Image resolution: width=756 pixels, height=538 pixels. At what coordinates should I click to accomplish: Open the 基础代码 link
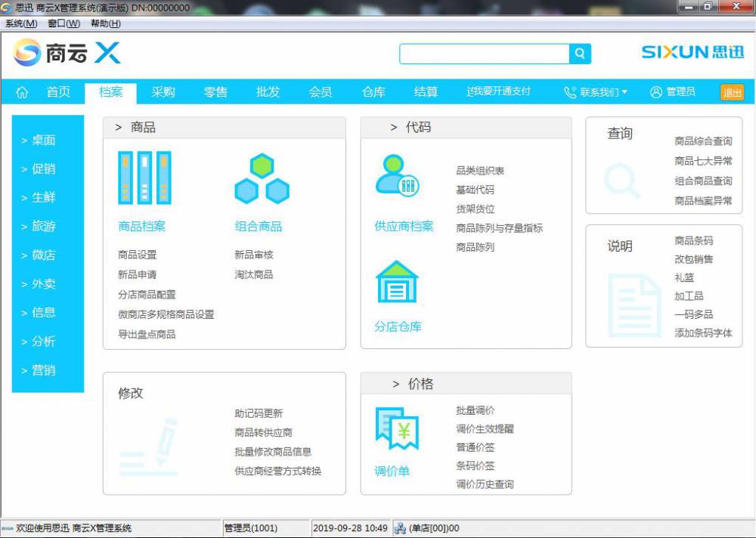476,190
